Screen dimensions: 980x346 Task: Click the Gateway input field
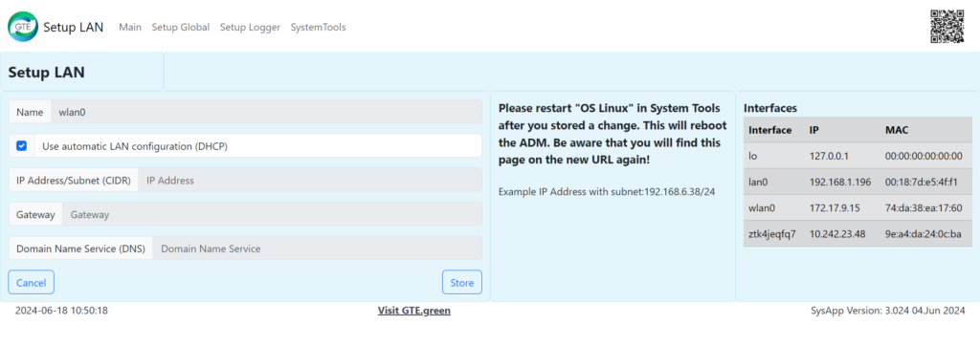[x=272, y=214]
